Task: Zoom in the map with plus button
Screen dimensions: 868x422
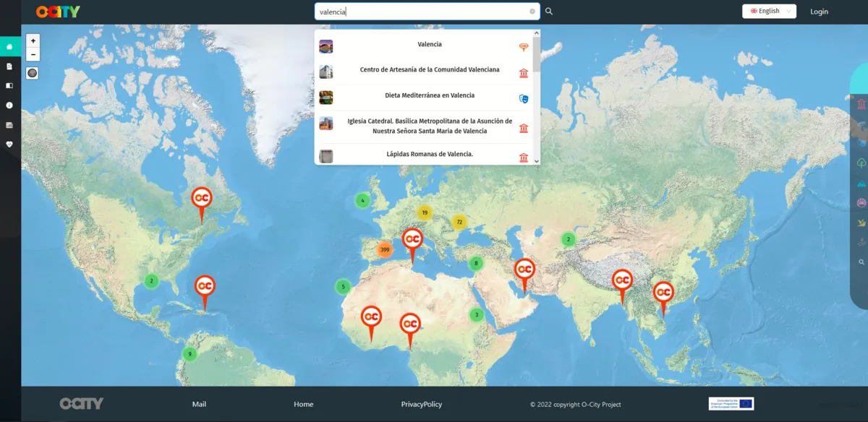Action: coord(33,41)
